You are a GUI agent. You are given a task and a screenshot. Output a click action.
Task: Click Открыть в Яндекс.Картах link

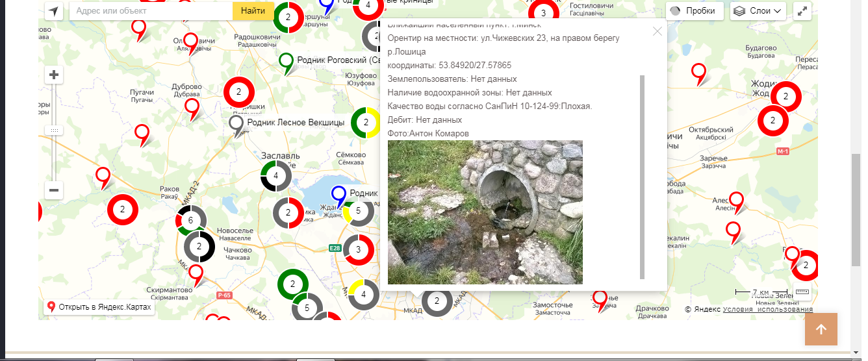(99, 307)
